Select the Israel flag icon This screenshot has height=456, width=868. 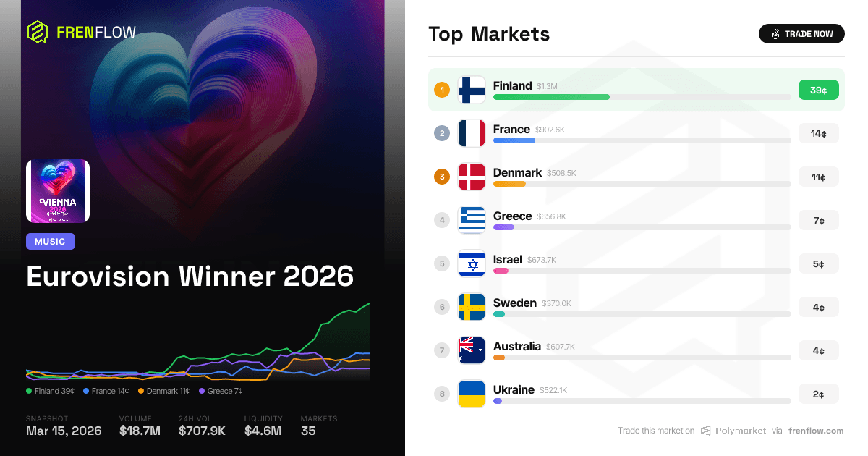click(x=472, y=263)
